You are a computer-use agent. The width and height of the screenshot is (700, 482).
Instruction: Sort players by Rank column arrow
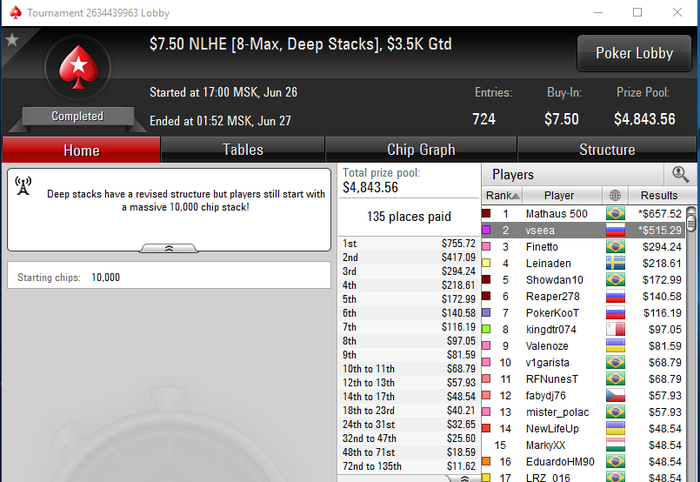[502, 195]
